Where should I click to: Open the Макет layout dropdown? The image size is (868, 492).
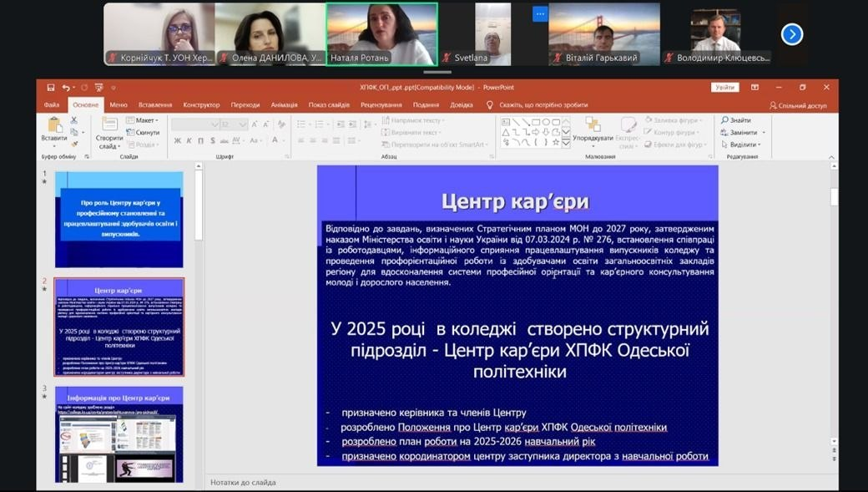tap(143, 121)
